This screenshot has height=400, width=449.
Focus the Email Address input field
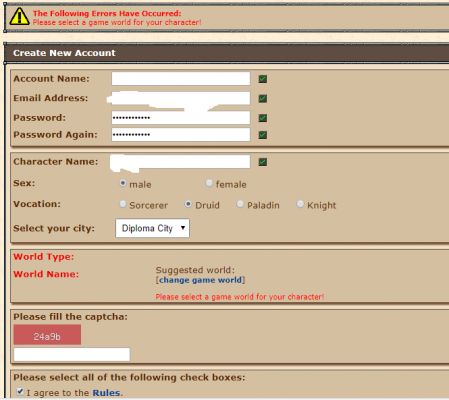[181, 98]
